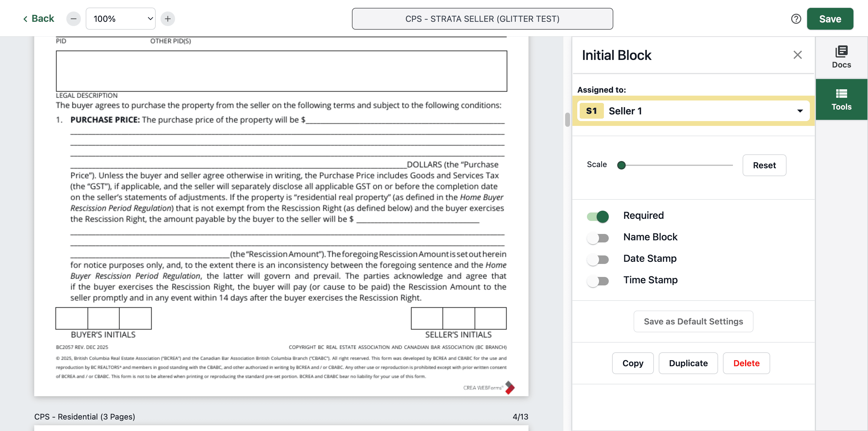Copy the initial block
Screen dimensions: 868x431
tap(633, 363)
